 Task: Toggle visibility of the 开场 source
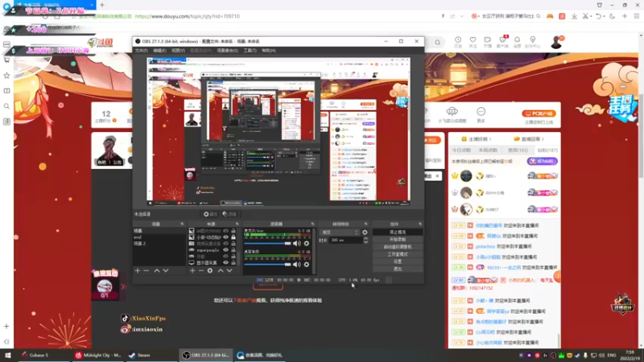coord(225,256)
